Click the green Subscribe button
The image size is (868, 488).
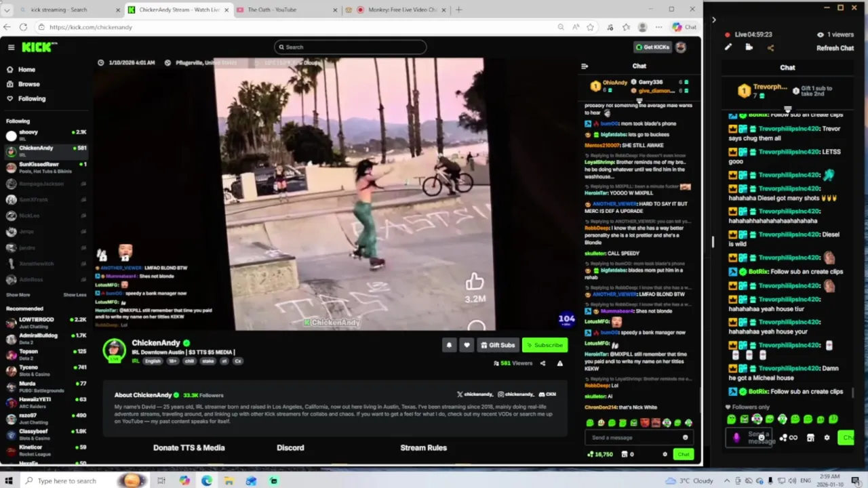point(545,345)
